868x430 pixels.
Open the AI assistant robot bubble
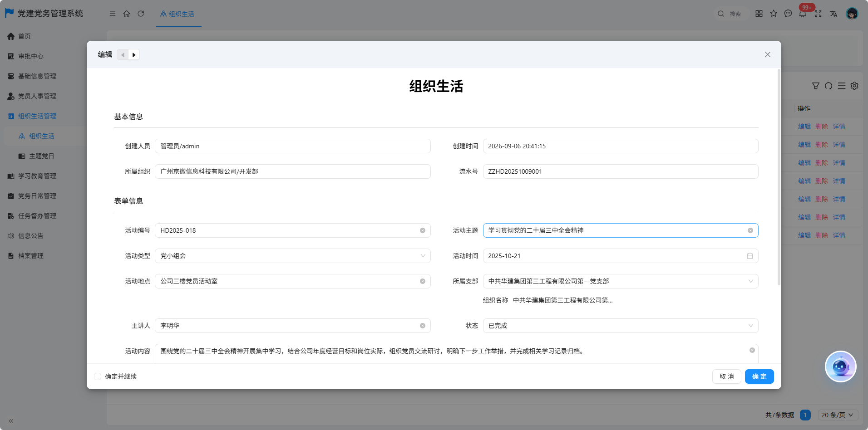(x=840, y=366)
